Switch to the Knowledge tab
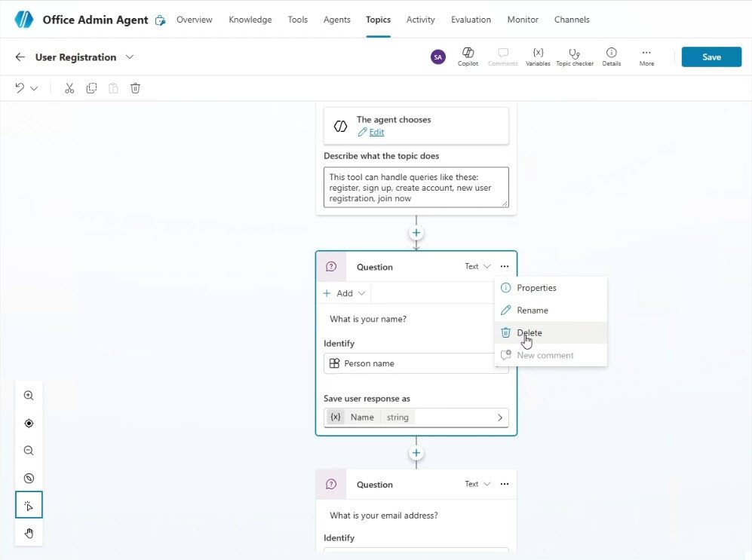The image size is (752, 560). tap(250, 20)
